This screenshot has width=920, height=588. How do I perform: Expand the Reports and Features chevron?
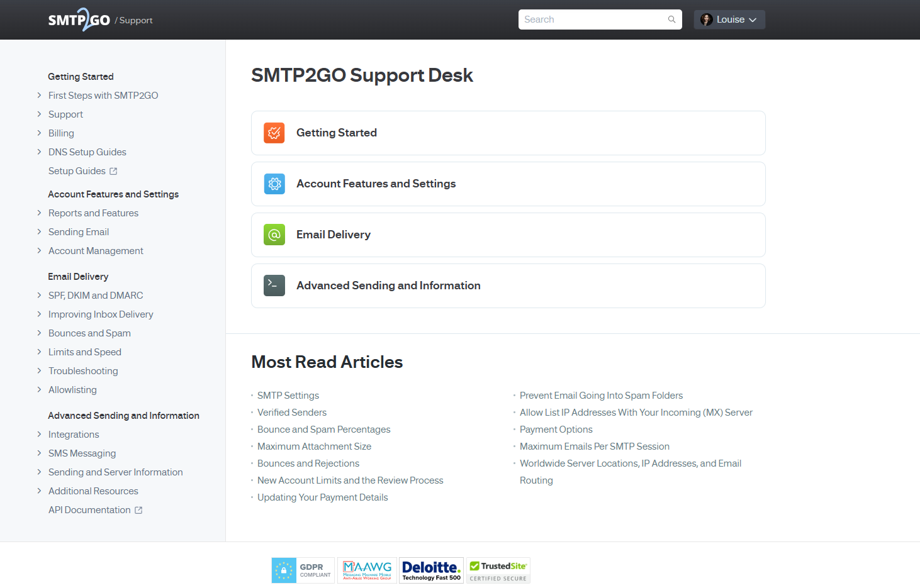39,213
